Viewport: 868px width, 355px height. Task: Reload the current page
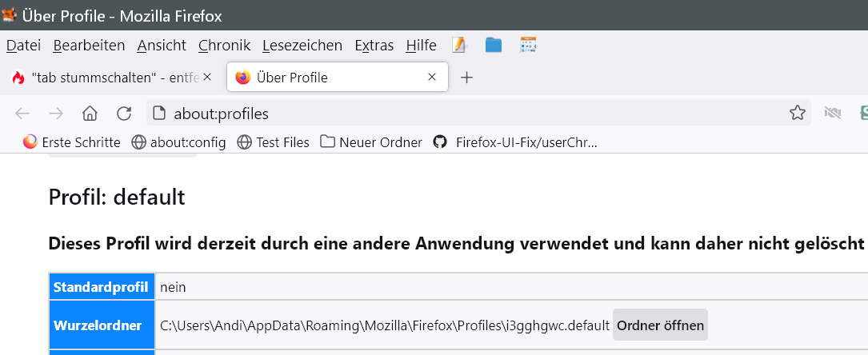point(124,114)
